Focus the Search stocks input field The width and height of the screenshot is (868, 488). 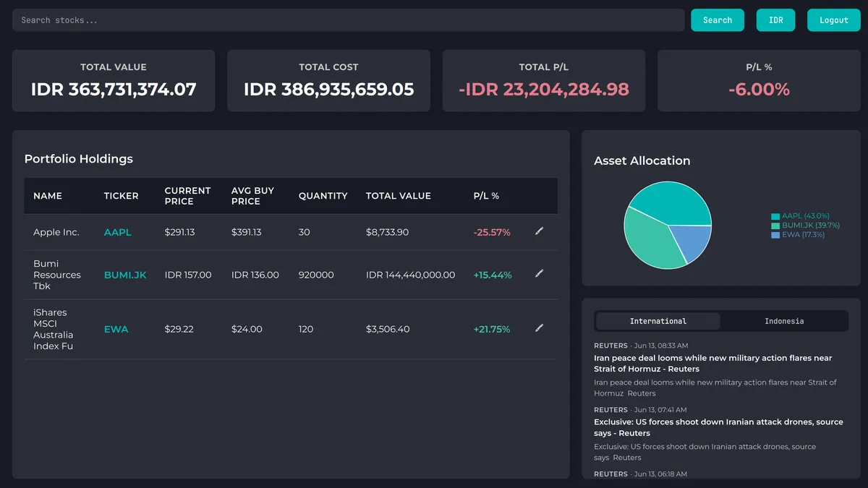coord(348,20)
